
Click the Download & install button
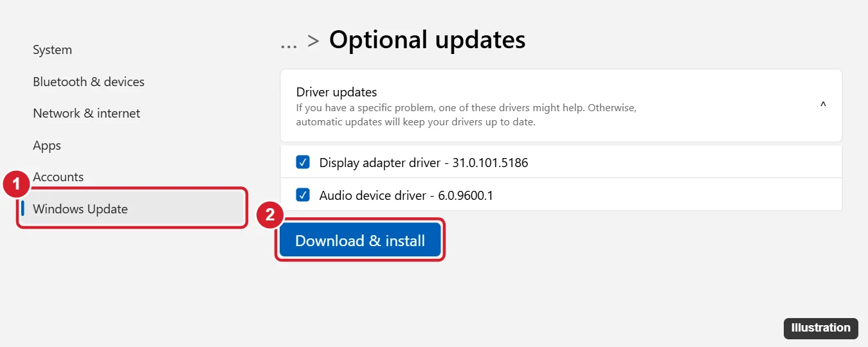pos(360,241)
